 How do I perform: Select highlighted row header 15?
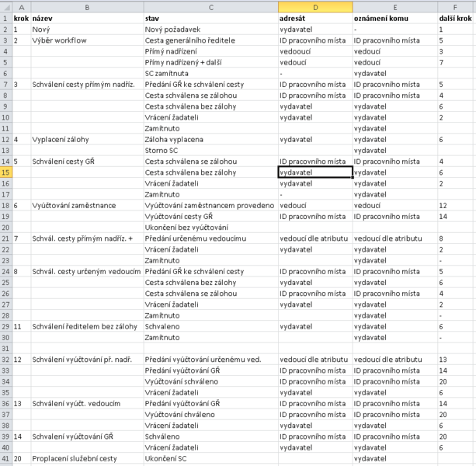coord(6,172)
